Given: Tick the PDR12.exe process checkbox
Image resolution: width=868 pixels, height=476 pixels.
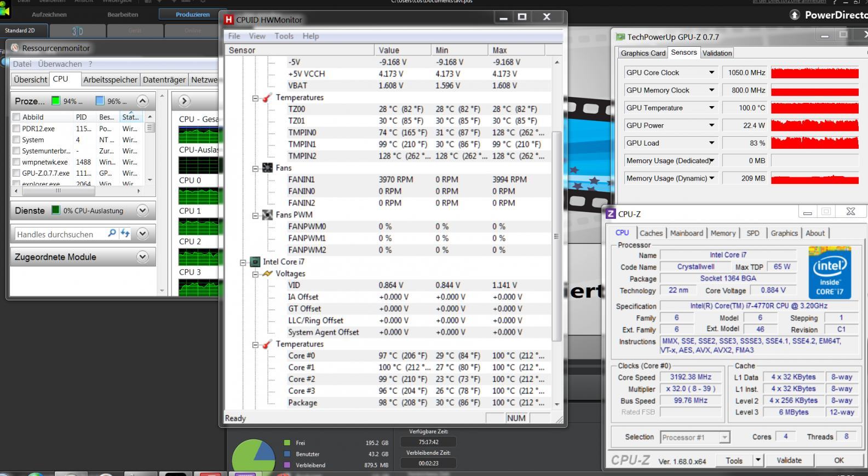Looking at the screenshot, I should [x=16, y=129].
